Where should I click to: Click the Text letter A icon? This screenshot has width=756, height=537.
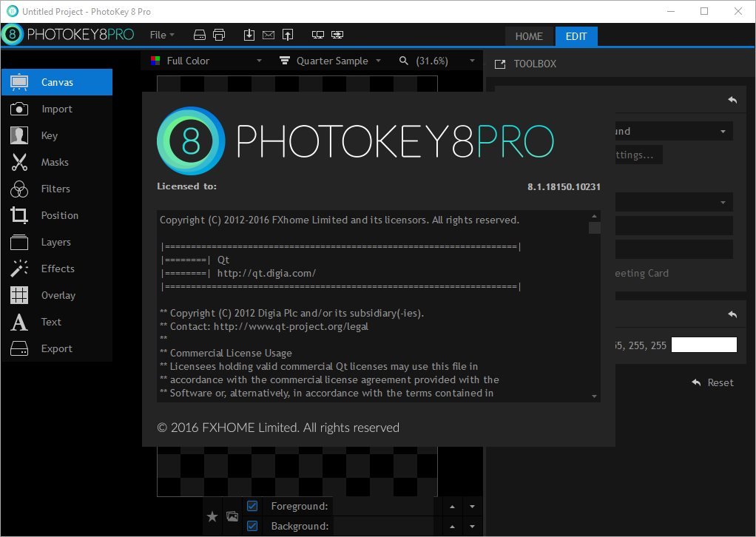(19, 322)
